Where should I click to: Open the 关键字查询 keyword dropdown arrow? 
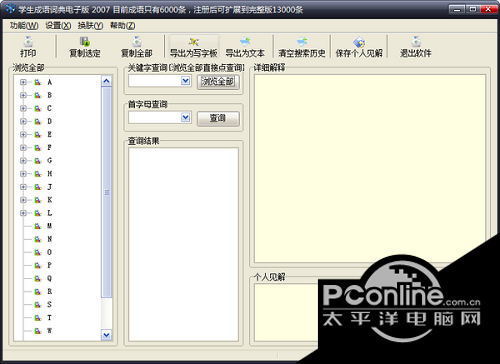pos(186,81)
